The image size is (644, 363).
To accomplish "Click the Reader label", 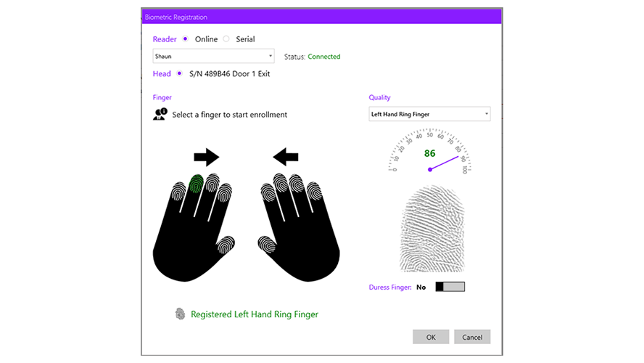I will [x=165, y=39].
